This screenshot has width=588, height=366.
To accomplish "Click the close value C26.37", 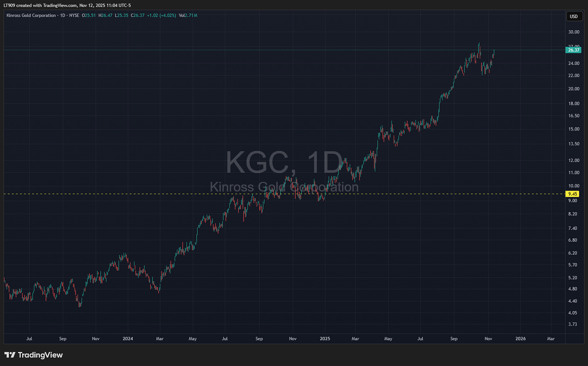I will coord(137,15).
